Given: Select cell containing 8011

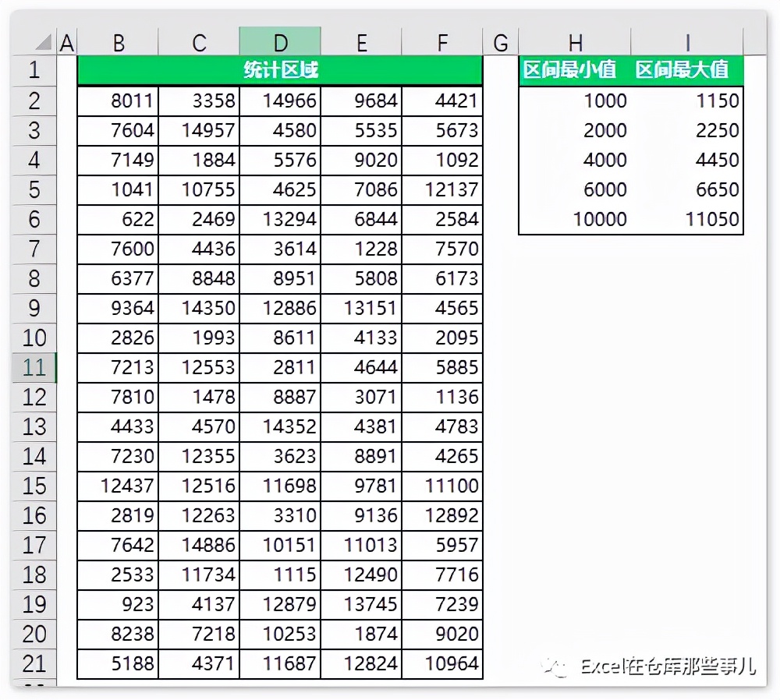Looking at the screenshot, I should [x=118, y=101].
